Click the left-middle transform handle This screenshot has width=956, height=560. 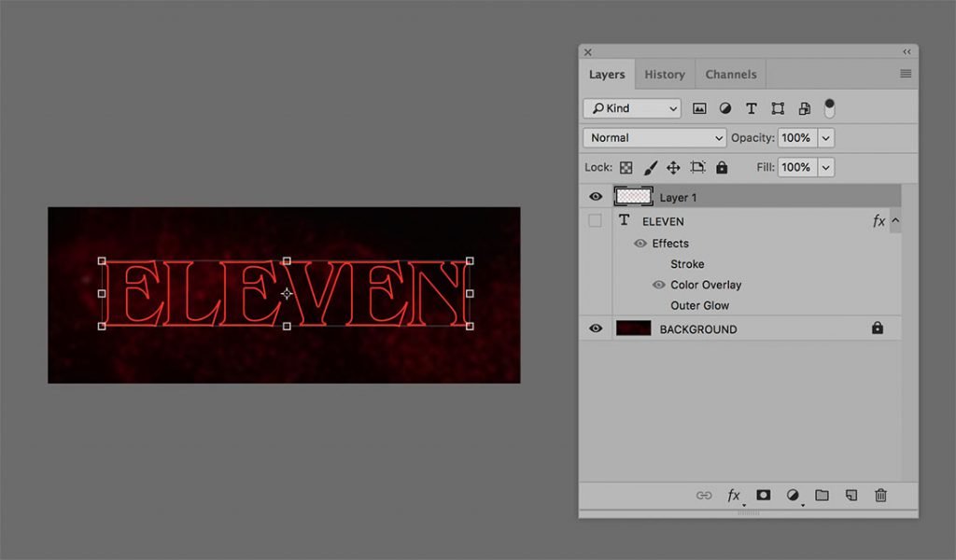point(102,294)
